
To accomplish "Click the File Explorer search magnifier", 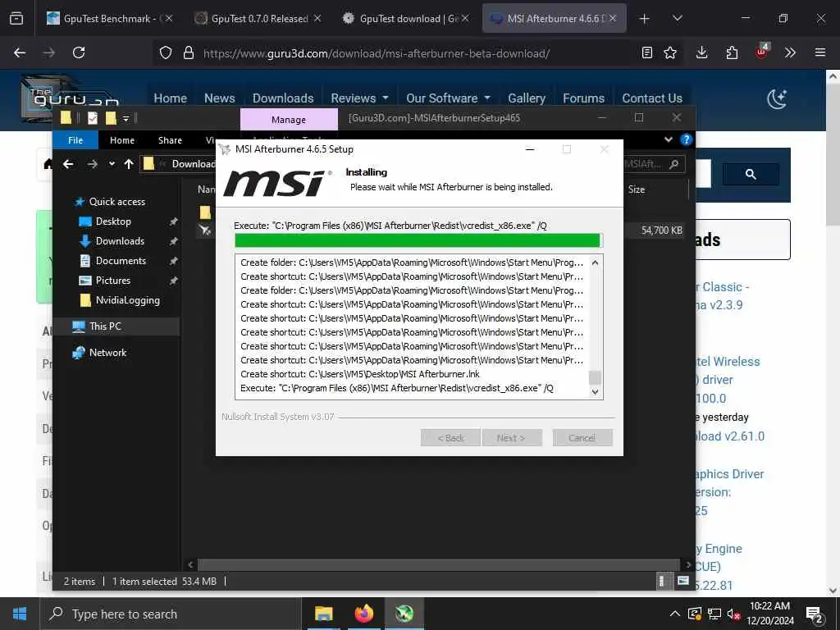I will pos(674,164).
